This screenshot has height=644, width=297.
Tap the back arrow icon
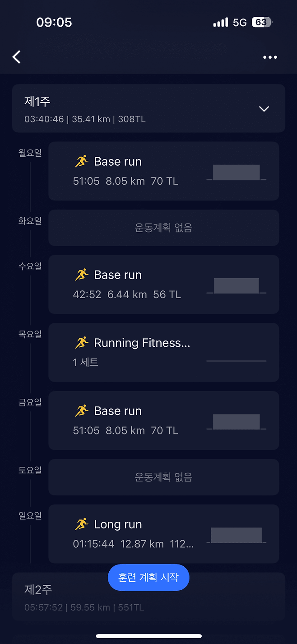click(x=17, y=57)
